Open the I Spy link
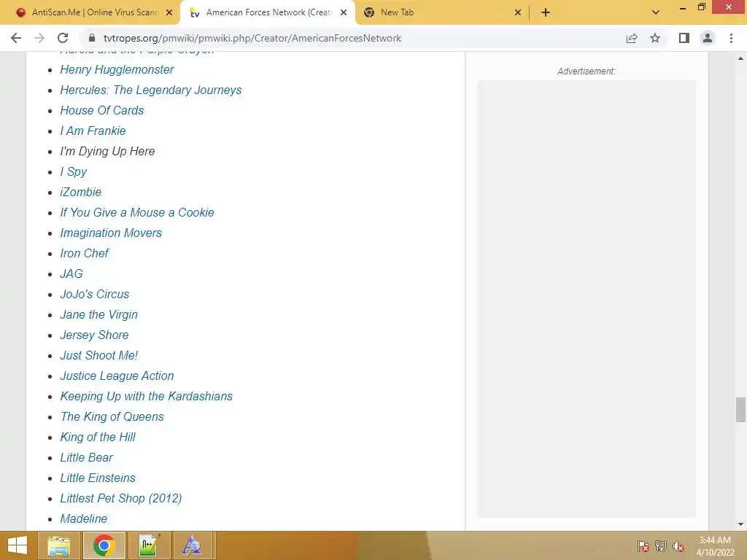Image resolution: width=747 pixels, height=560 pixels. click(74, 172)
